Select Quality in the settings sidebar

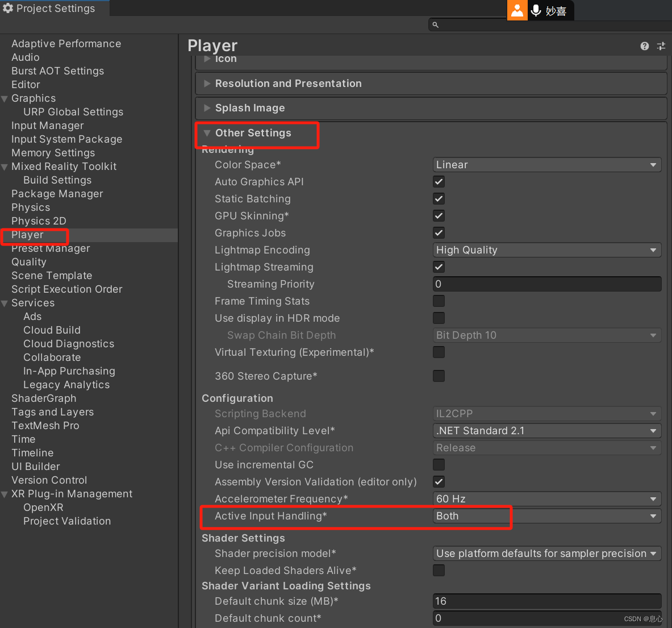point(28,262)
